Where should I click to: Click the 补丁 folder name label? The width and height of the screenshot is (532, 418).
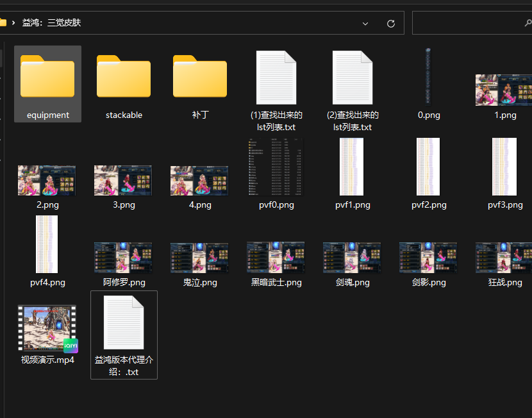(200, 115)
